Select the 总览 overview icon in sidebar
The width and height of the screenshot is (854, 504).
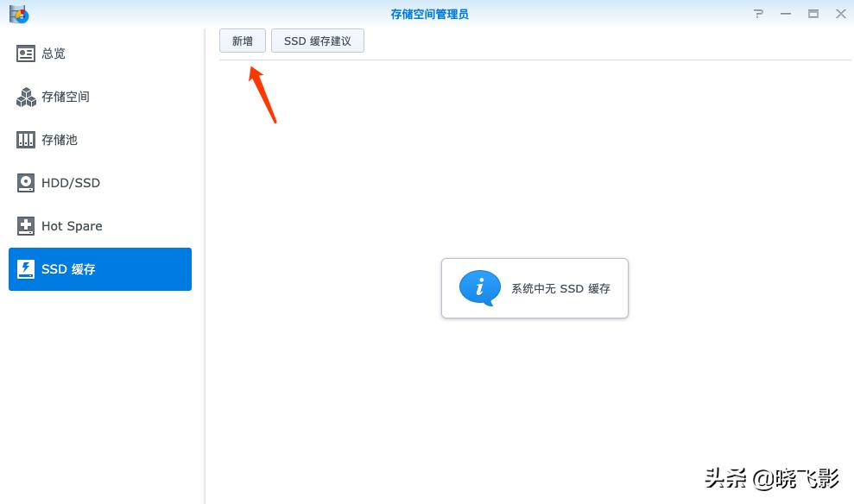tap(26, 54)
